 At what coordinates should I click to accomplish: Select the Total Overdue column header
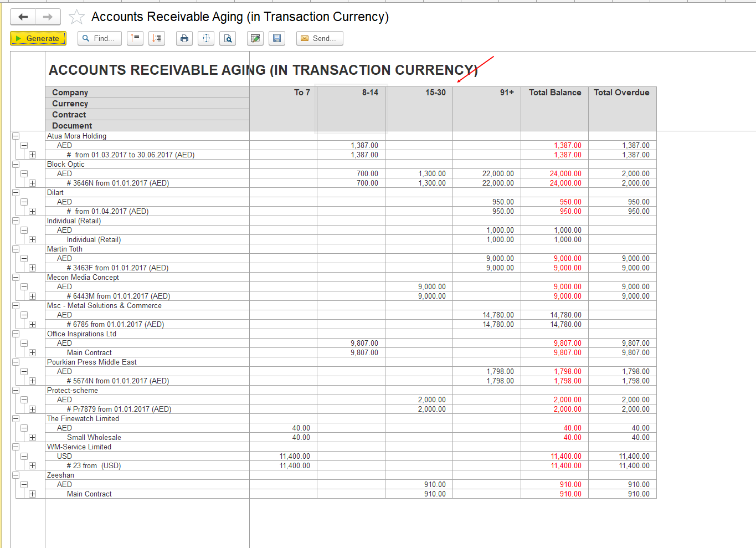pos(621,93)
